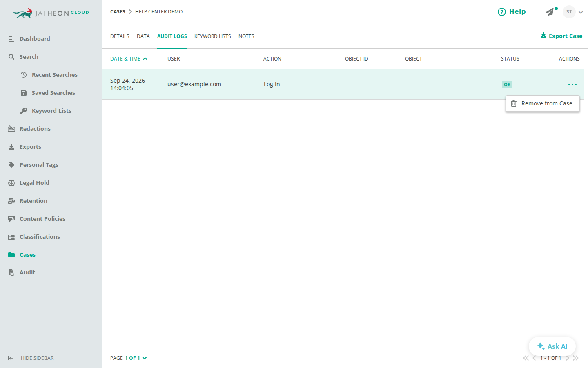This screenshot has height=368, width=588.
Task: Open the Notes tab
Action: 246,36
